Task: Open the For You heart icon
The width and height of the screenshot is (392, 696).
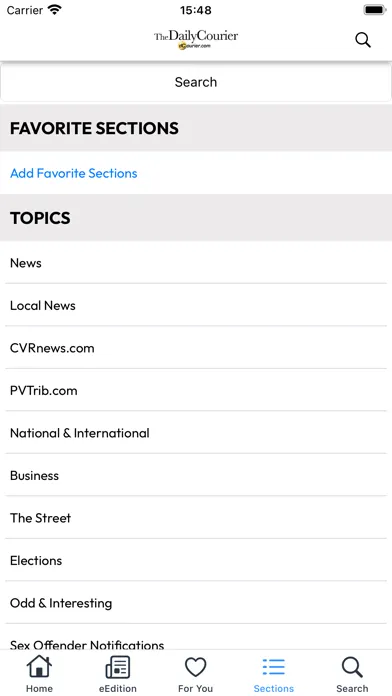Action: point(195,667)
